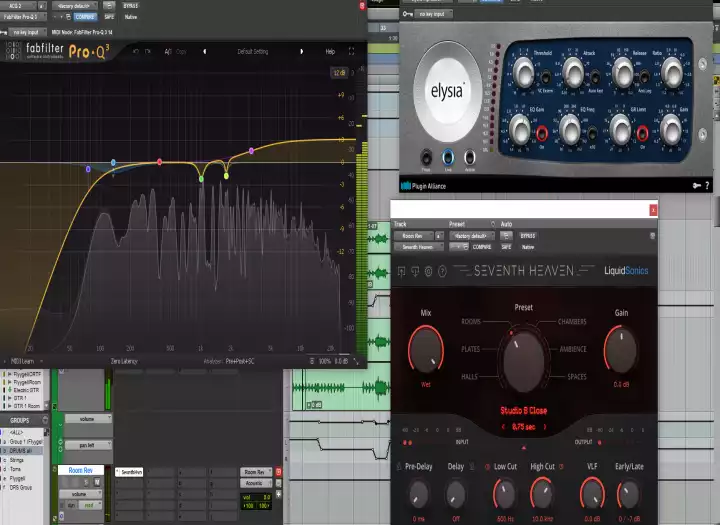Select SPACES preset category in Seventh Heaven
Screen dimensions: 720x525
tap(577, 377)
